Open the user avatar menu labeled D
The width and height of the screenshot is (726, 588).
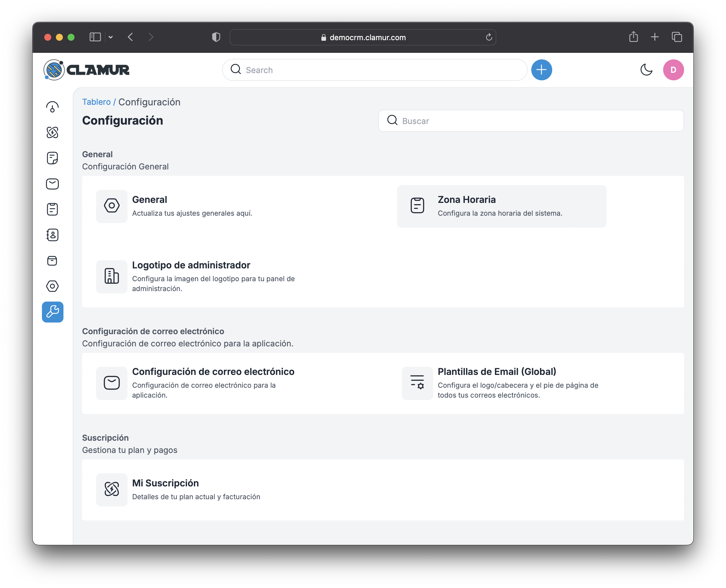(673, 70)
